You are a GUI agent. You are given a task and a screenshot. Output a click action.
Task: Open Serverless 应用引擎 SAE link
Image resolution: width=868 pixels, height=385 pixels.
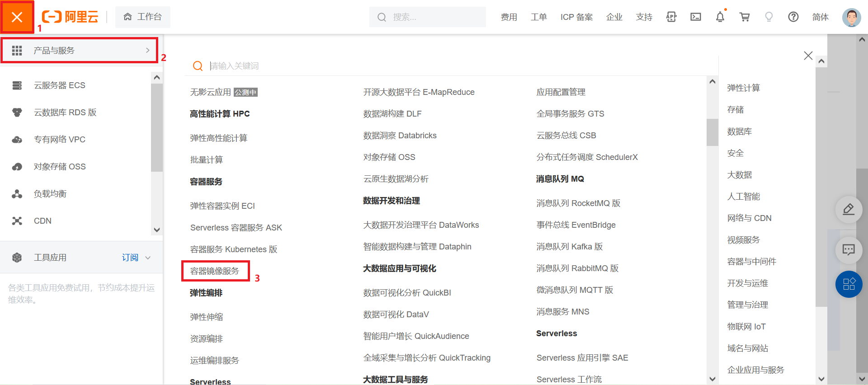[x=582, y=358]
